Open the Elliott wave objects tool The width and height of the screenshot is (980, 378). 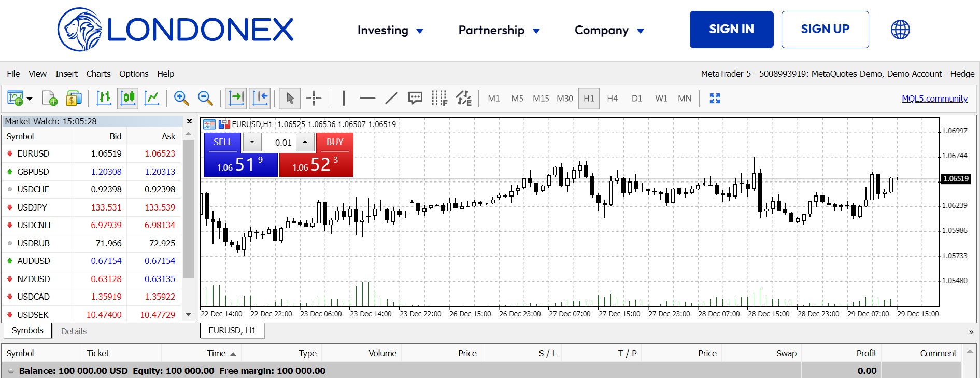(x=463, y=98)
